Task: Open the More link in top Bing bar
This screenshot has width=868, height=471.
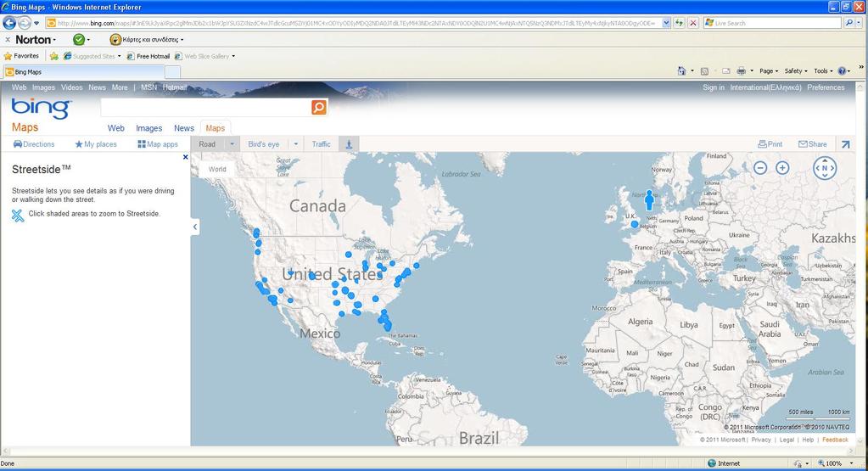Action: tap(120, 87)
